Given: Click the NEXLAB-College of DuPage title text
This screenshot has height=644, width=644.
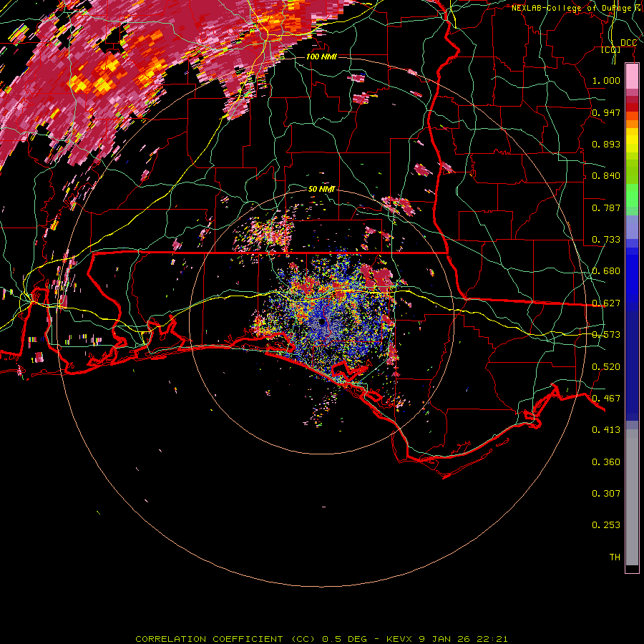Looking at the screenshot, I should (576, 8).
